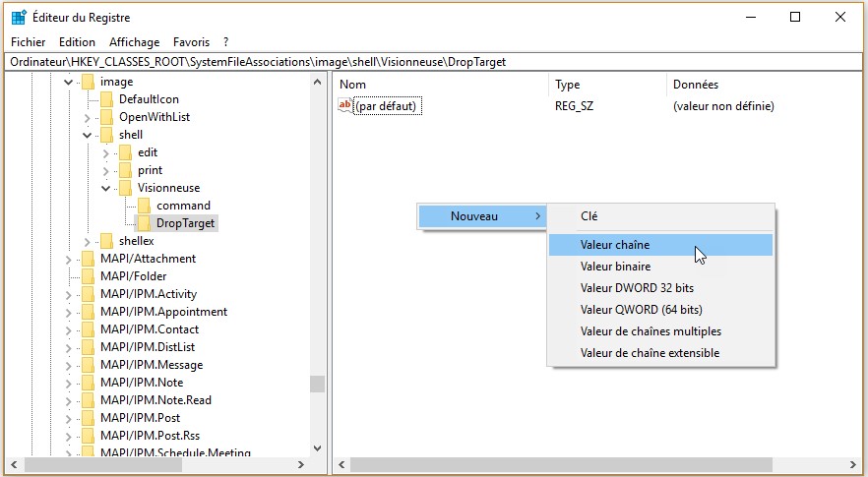Click the shellex folder icon
This screenshot has height=477, width=868.
point(106,241)
